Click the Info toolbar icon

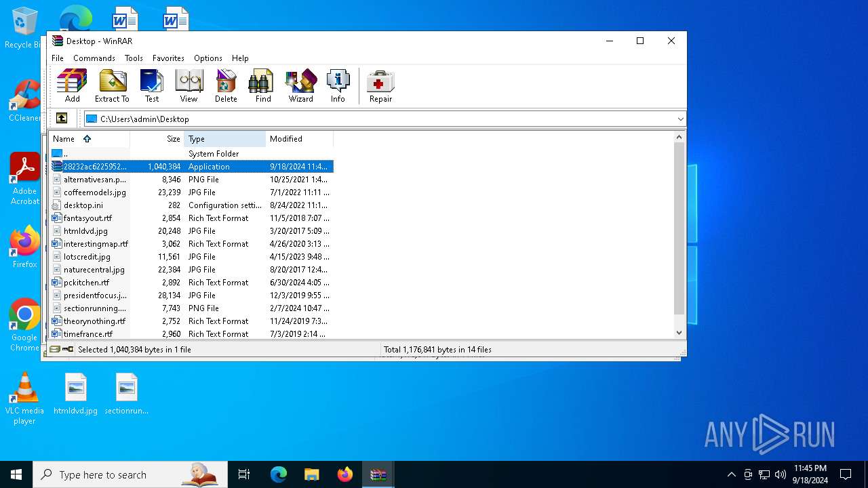(x=338, y=85)
